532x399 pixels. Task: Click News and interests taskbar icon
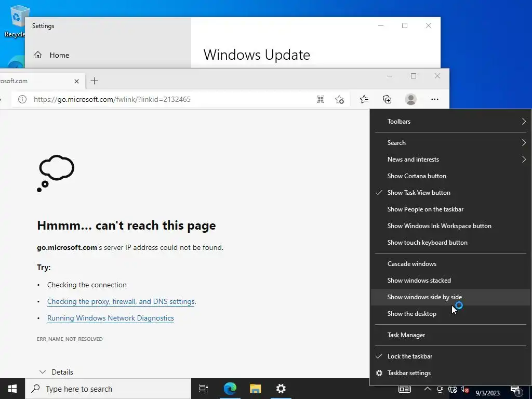[x=404, y=390]
